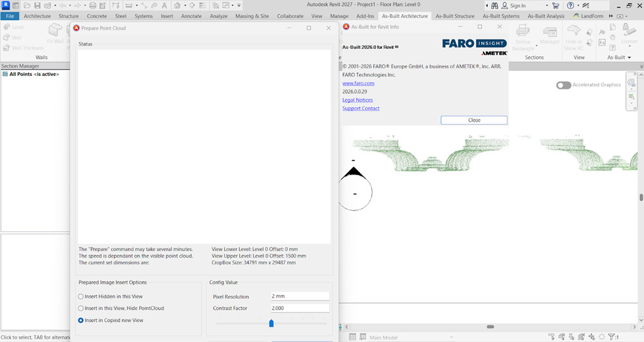This screenshot has width=644, height=342.
Task: Click the Define Rectangle section icon
Action: click(x=523, y=31)
